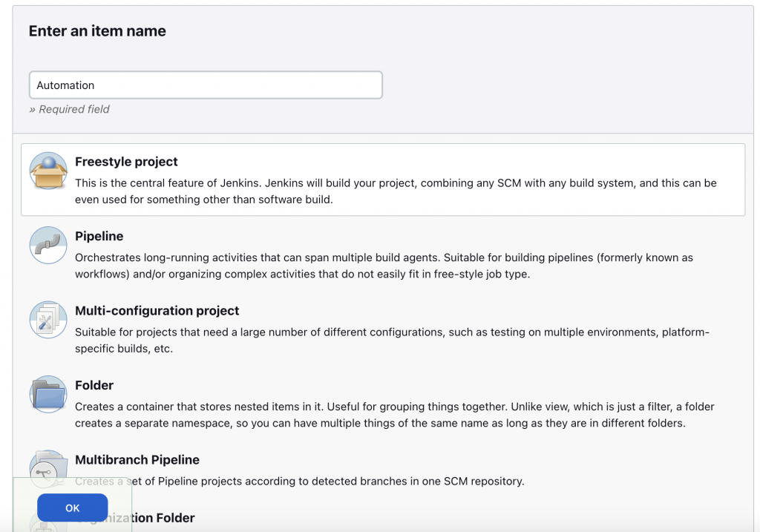The image size is (760, 532).
Task: Click the Freestyle project box icon
Action: tap(48, 171)
